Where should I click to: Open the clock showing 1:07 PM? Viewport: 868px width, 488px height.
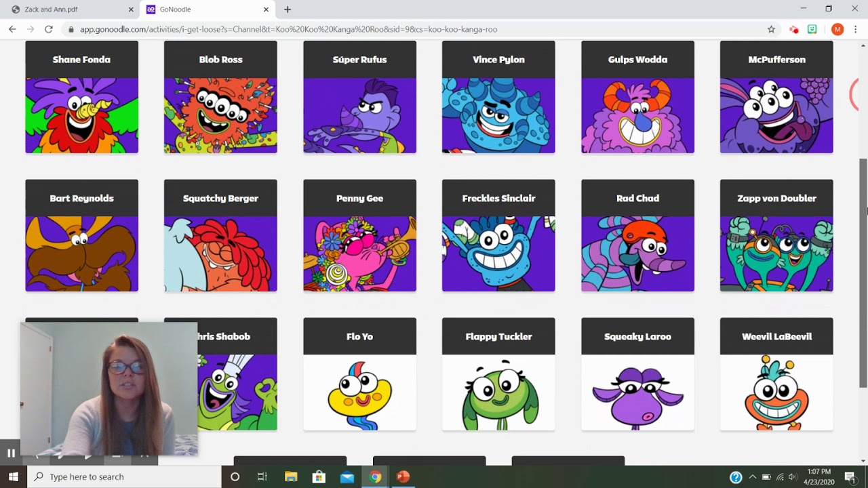(x=819, y=476)
